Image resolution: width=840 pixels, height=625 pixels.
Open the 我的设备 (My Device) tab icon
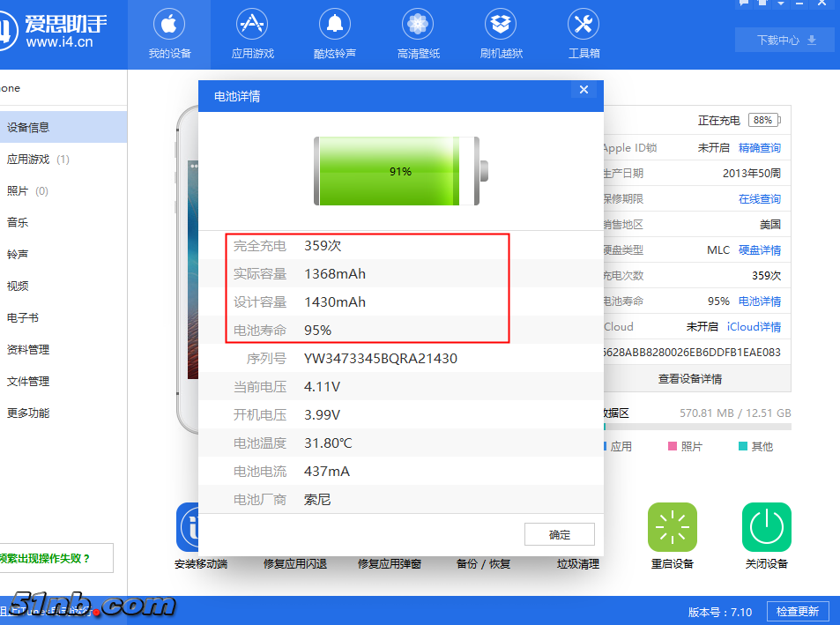point(169,25)
